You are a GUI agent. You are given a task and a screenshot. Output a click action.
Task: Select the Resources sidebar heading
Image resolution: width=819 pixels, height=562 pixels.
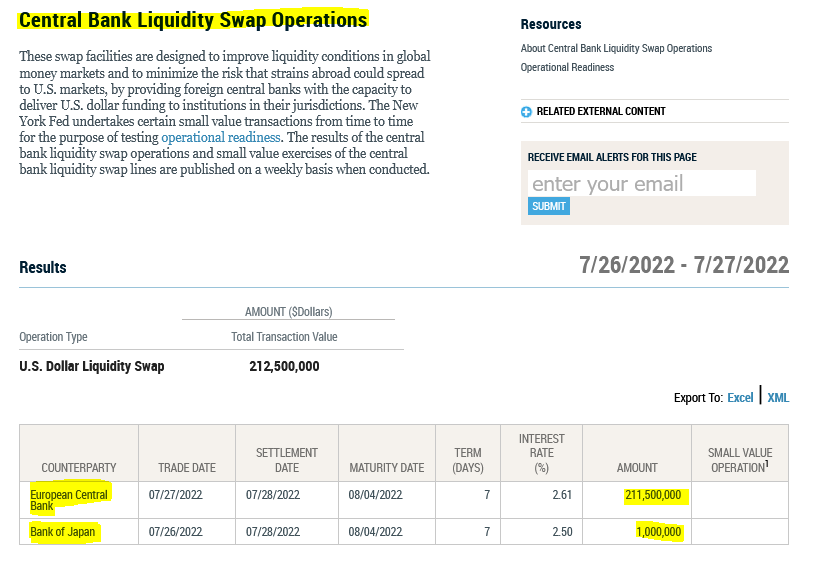(x=551, y=24)
